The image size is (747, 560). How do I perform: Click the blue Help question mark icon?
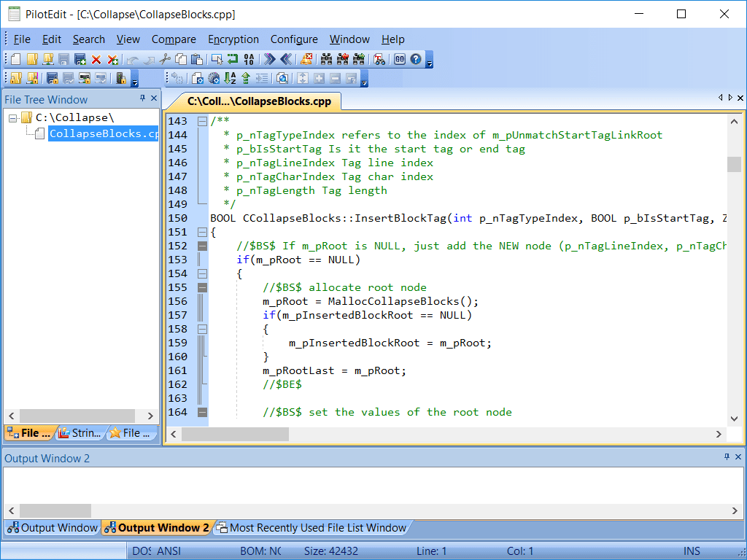click(416, 59)
